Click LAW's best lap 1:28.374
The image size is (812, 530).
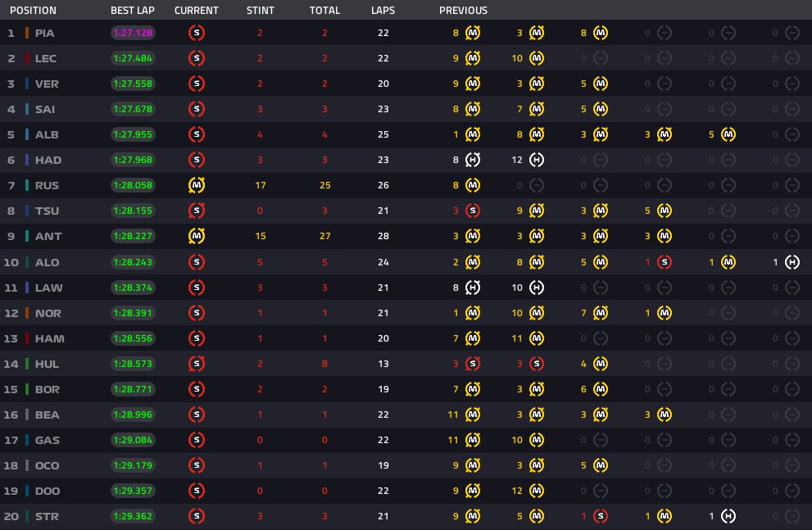[x=133, y=288]
